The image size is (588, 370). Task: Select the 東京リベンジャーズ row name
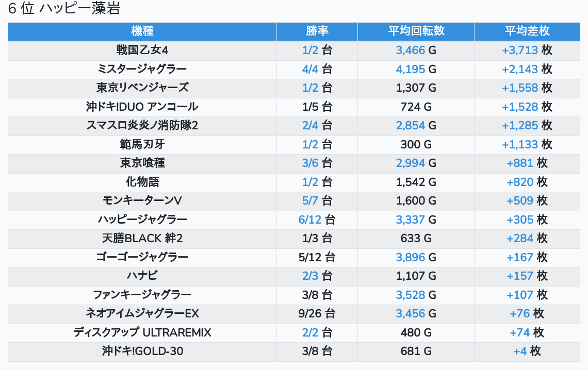[142, 88]
